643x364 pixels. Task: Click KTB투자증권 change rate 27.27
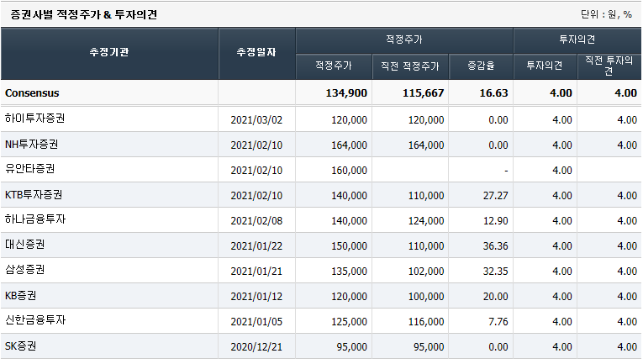click(x=495, y=196)
